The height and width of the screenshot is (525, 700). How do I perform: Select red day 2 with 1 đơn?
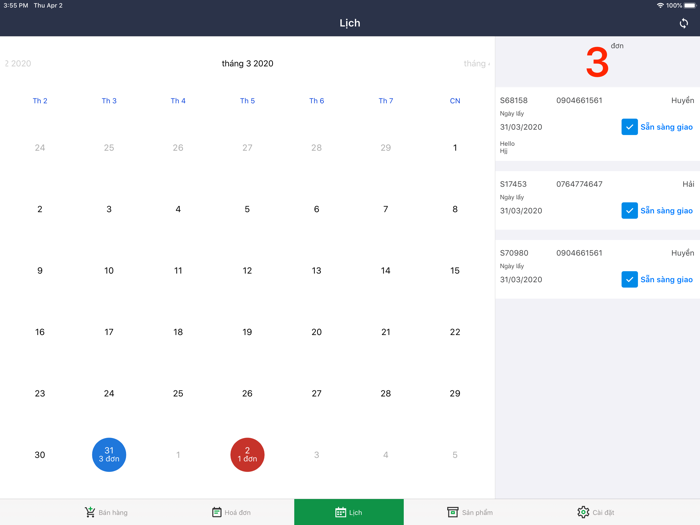pyautogui.click(x=247, y=454)
